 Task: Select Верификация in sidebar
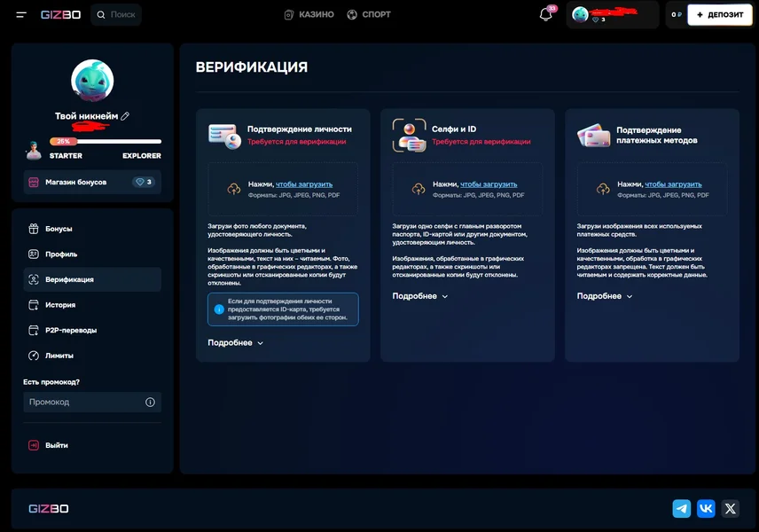click(x=92, y=279)
